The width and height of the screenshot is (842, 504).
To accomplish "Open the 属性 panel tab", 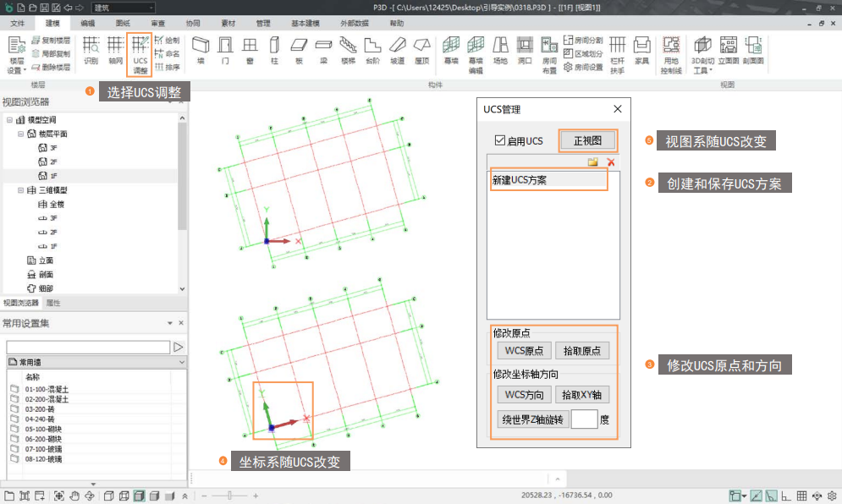I will [52, 303].
